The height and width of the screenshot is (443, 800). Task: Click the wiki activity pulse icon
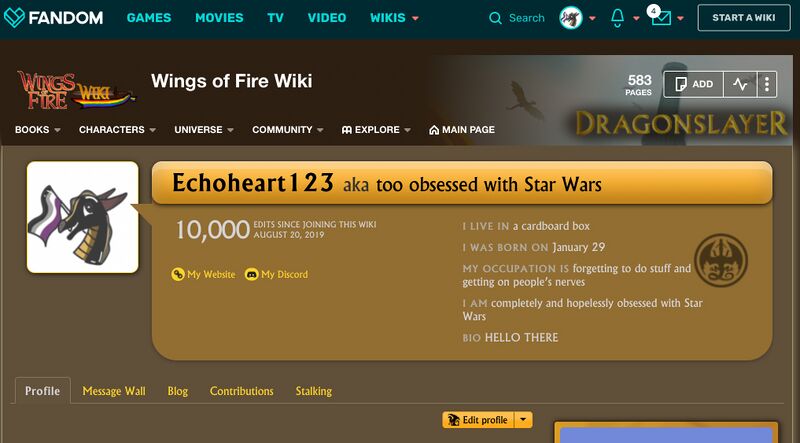(740, 84)
